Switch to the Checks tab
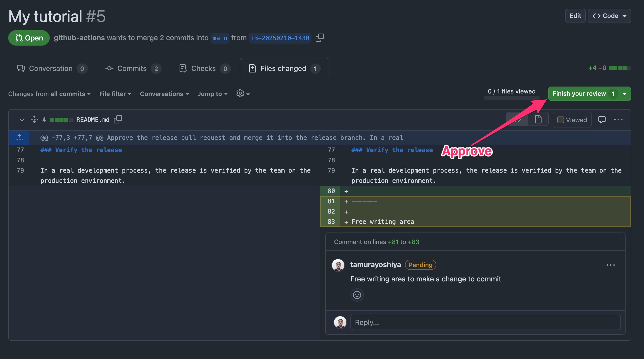 tap(205, 68)
